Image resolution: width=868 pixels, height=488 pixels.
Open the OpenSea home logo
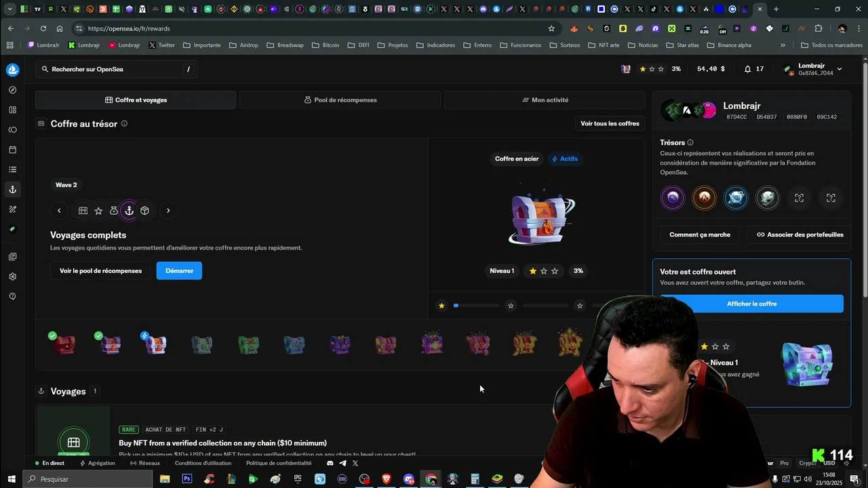pyautogui.click(x=12, y=70)
